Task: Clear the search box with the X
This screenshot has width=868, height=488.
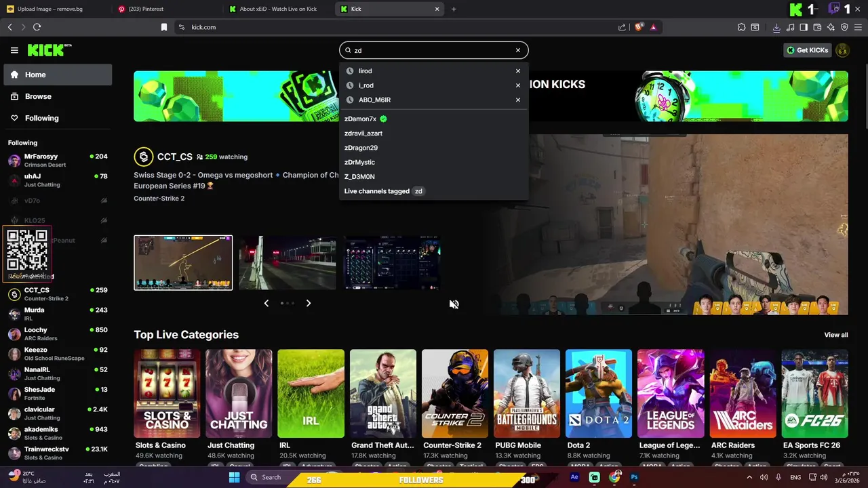Action: click(x=518, y=50)
